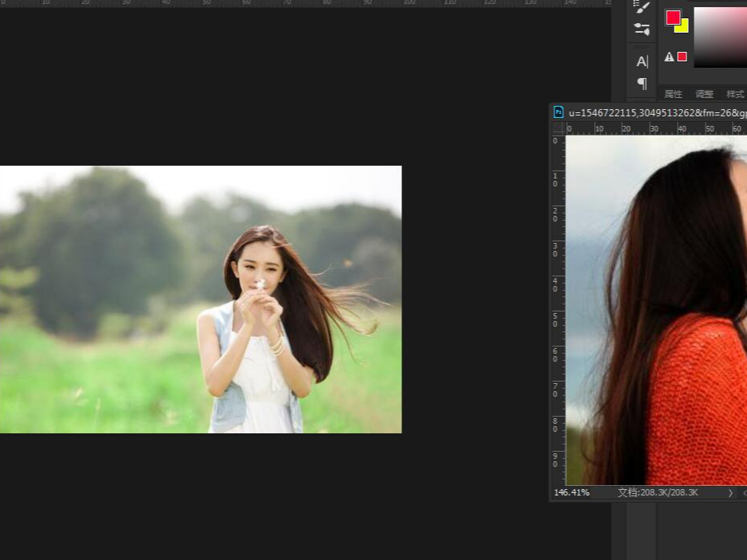747x560 pixels.
Task: Switch to the 样式 tab
Action: pos(734,94)
